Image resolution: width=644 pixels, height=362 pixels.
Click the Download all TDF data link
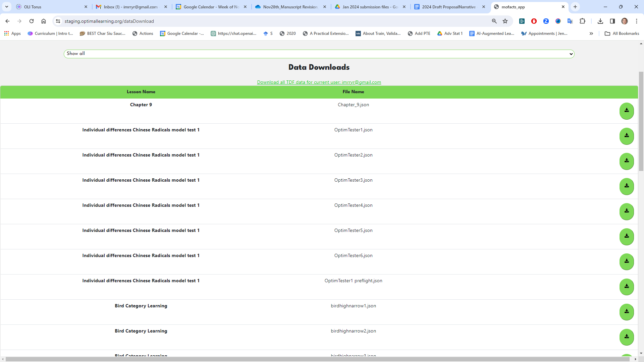click(319, 82)
